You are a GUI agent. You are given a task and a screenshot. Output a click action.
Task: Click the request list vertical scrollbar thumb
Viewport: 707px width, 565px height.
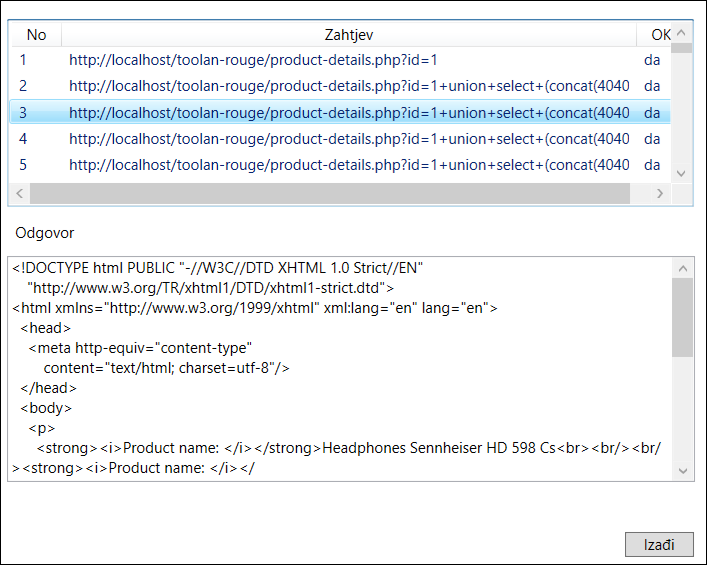point(681,48)
